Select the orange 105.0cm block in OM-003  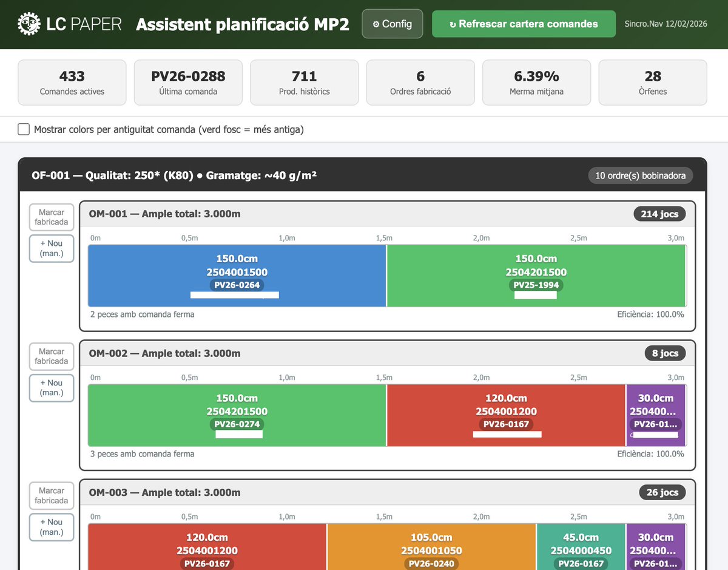(x=431, y=547)
